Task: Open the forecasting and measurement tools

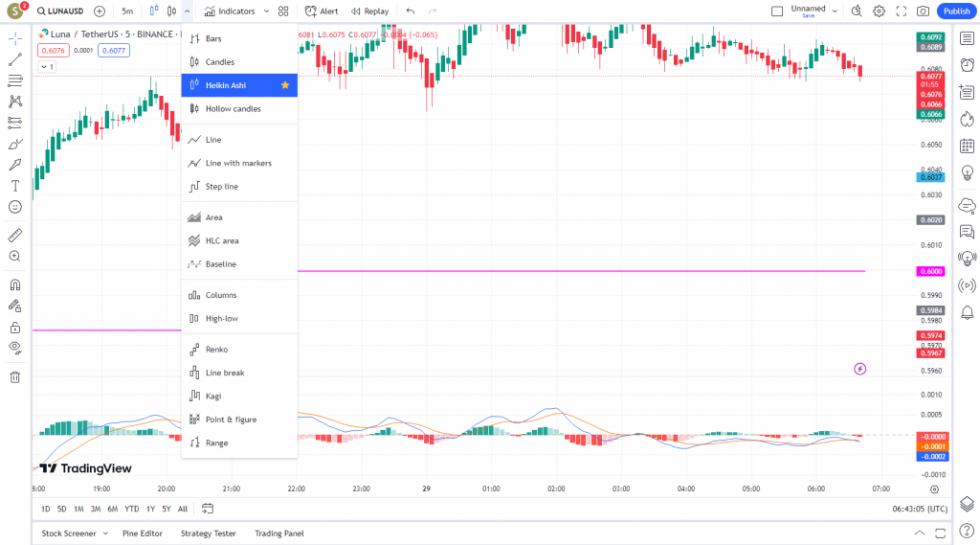Action: (15, 123)
